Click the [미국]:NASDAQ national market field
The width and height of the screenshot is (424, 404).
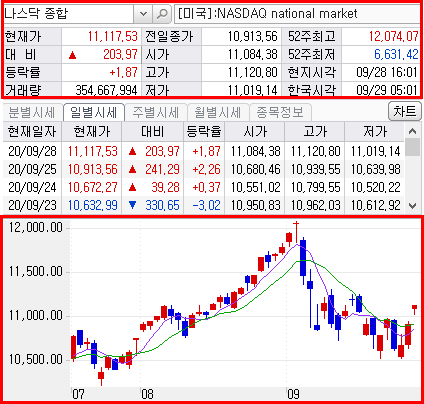pos(297,14)
